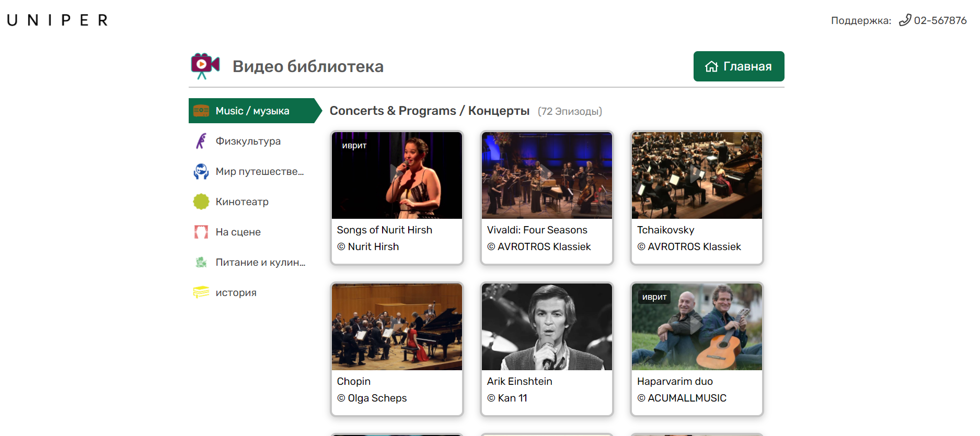Viewport: 980px width, 436px height.
Task: Open the Haparvarim duo video card
Action: (697, 327)
